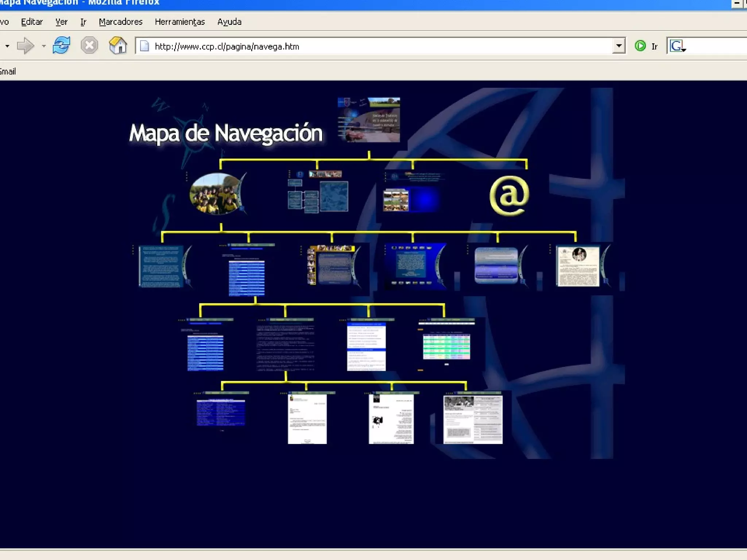Screen dimensions: 747x560
Task: Open the Back button history dropdown arrow
Action: [x=7, y=46]
